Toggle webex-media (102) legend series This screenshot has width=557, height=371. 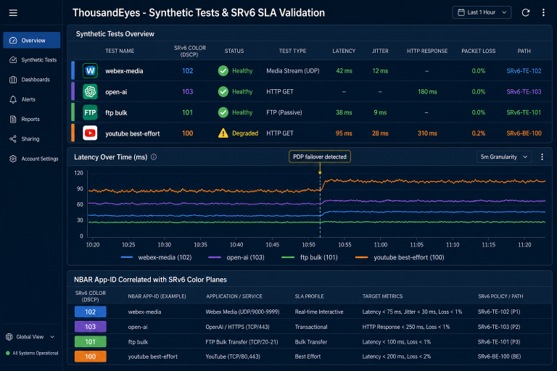click(156, 257)
